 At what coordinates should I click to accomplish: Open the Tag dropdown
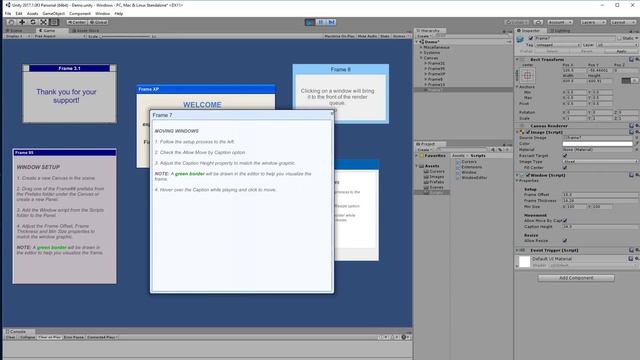[558, 45]
